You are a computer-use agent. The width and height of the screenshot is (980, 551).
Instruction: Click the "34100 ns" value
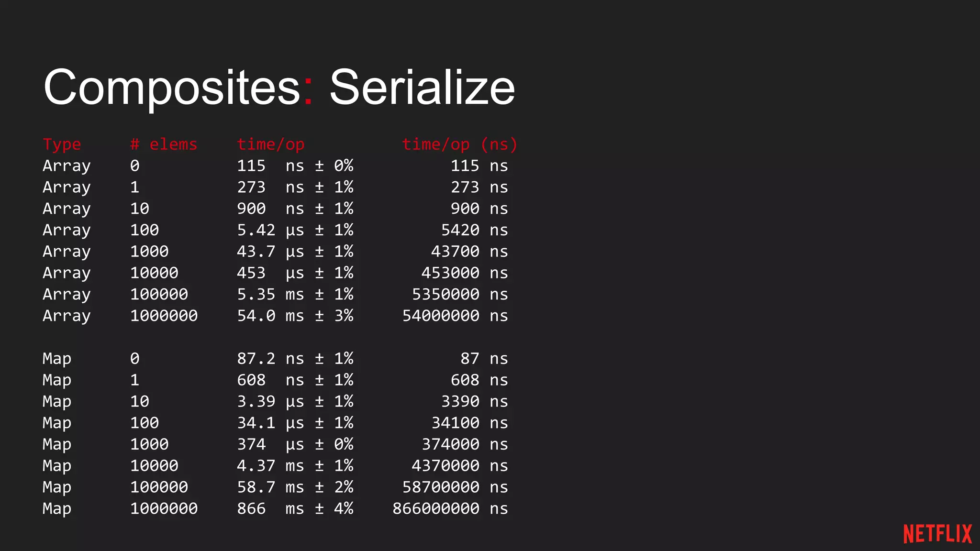(x=469, y=423)
